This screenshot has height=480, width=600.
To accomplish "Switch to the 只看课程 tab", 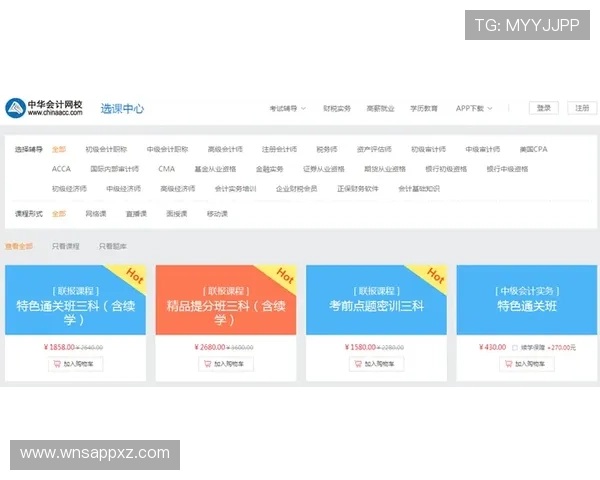I will [66, 246].
